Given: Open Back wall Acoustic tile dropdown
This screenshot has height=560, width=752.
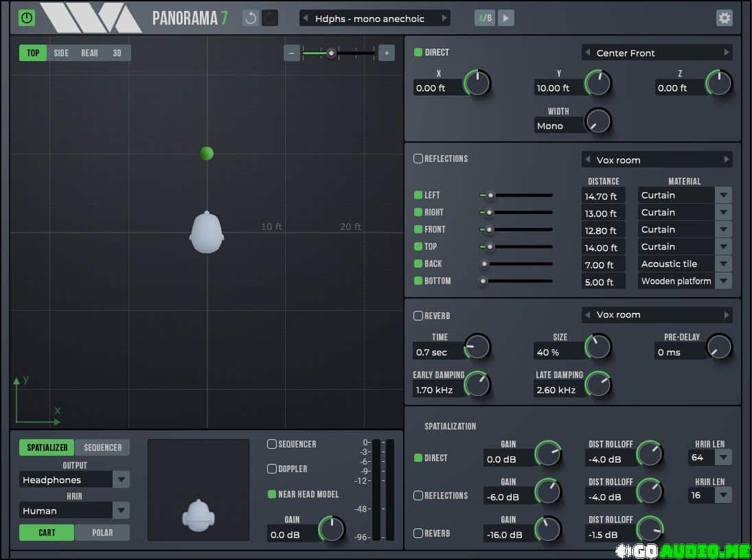Looking at the screenshot, I should tap(685, 264).
